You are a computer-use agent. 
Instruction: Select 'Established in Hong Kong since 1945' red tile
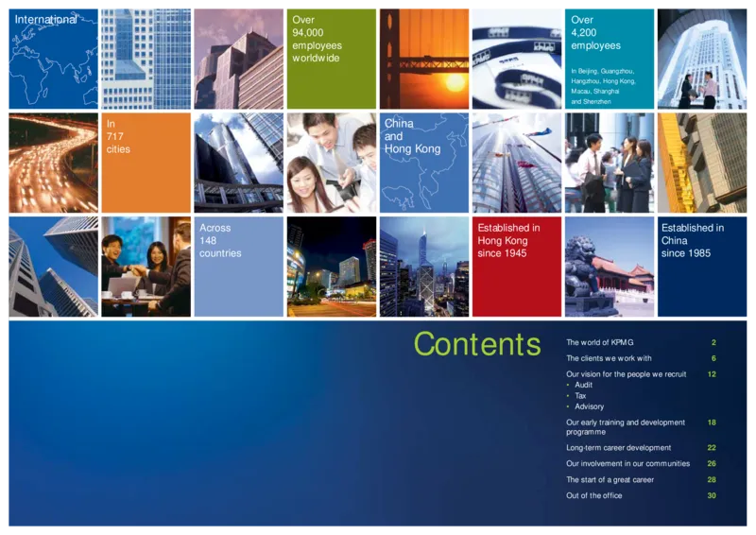[516, 267]
